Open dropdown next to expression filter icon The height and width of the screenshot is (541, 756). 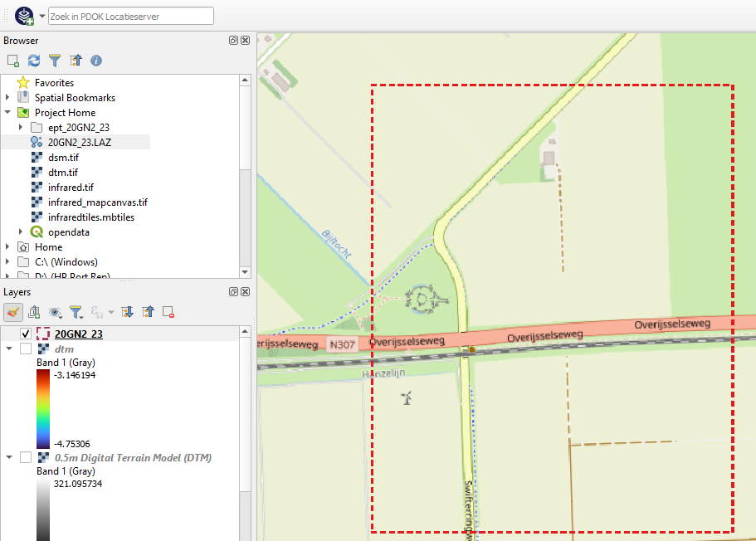click(x=111, y=313)
